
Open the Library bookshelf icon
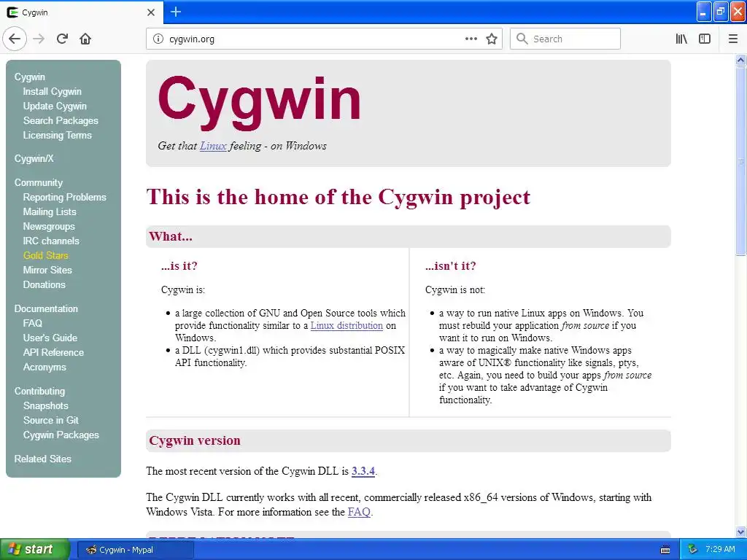(x=681, y=39)
